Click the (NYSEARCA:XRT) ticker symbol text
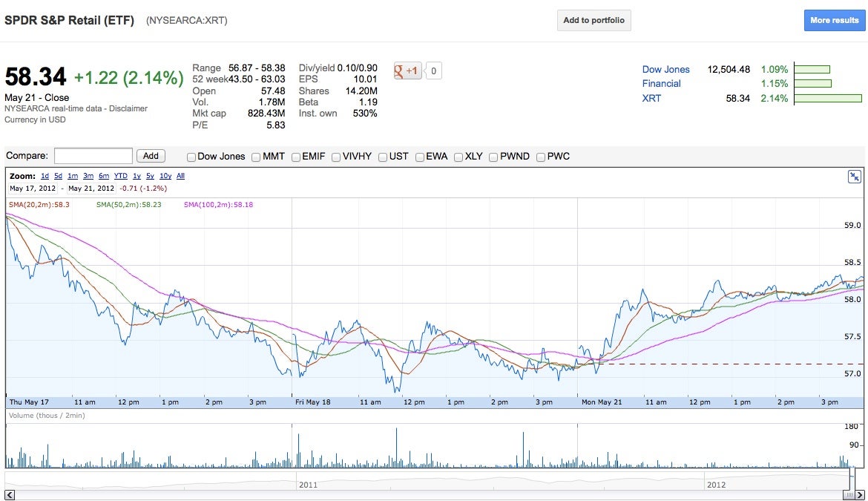Screen dimensions: 868x501 (x=186, y=21)
